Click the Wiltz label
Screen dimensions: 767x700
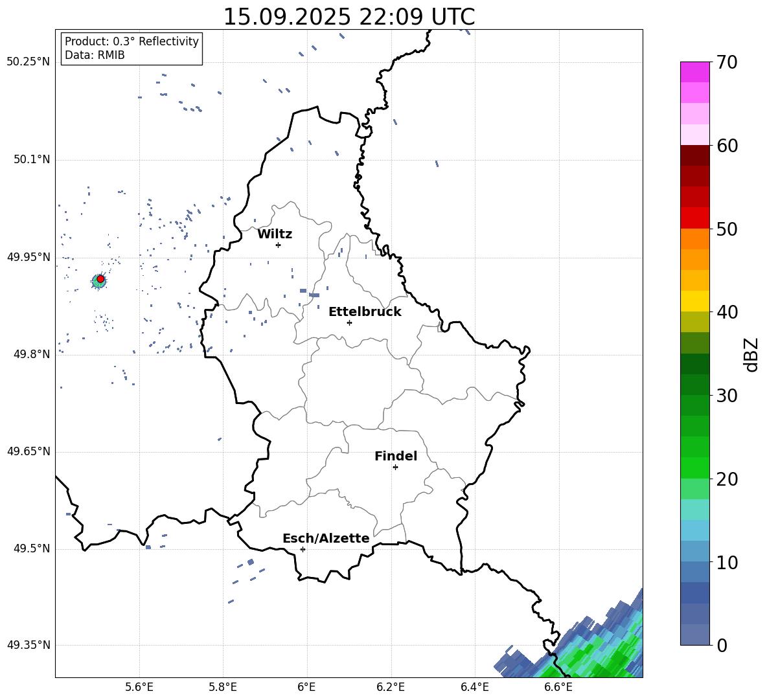(x=275, y=234)
